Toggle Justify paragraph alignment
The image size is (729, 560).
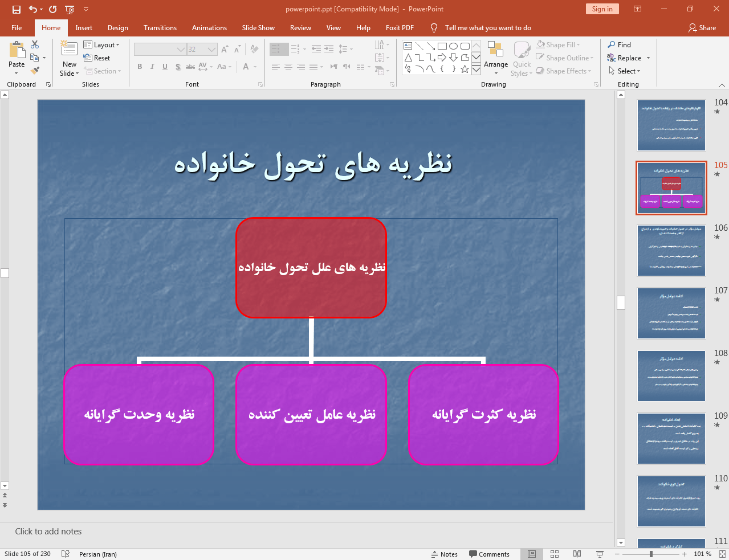313,67
